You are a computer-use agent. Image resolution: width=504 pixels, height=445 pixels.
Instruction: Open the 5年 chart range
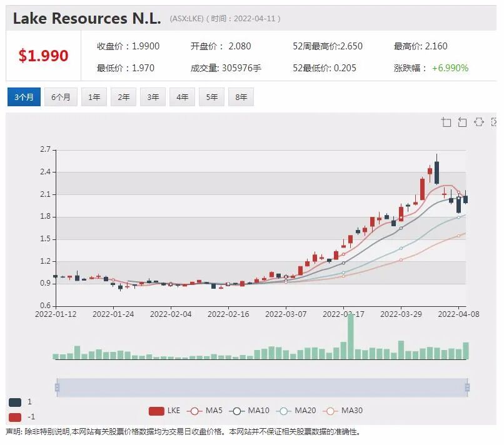pos(212,97)
